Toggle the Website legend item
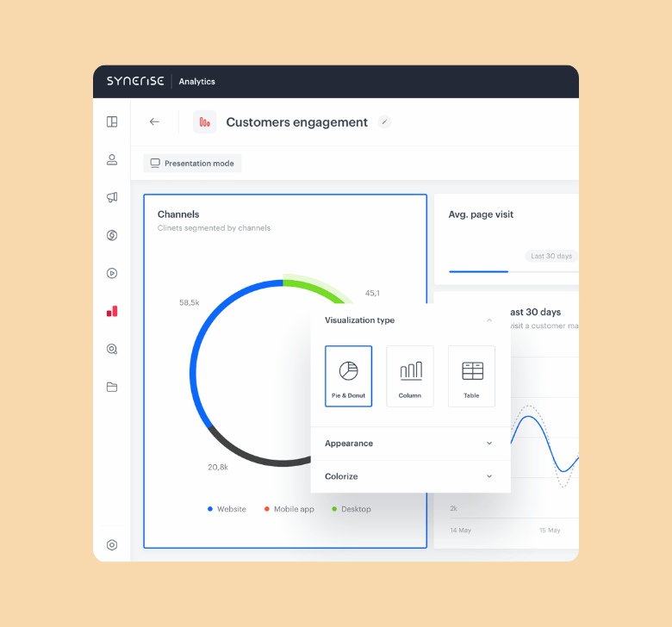The height and width of the screenshot is (627, 672). (x=227, y=509)
